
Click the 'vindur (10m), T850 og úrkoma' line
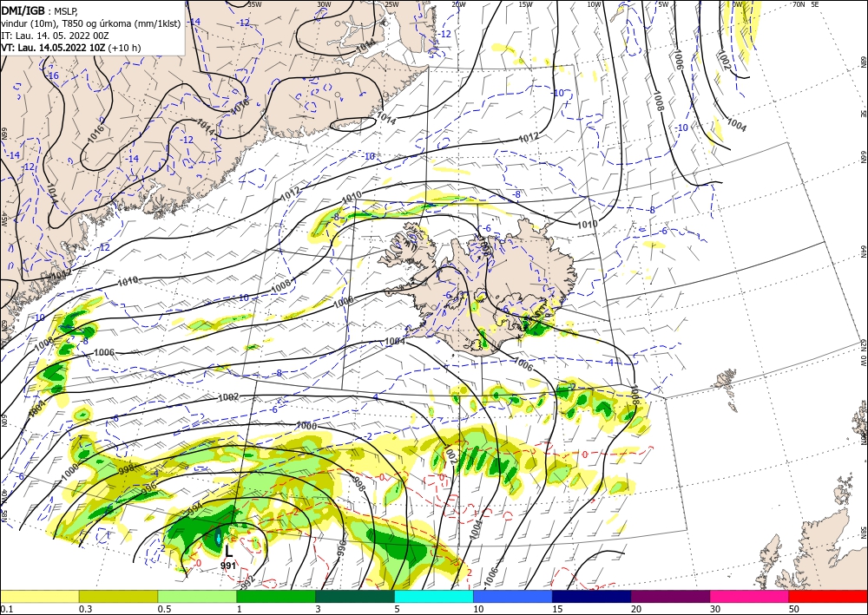tap(91, 23)
